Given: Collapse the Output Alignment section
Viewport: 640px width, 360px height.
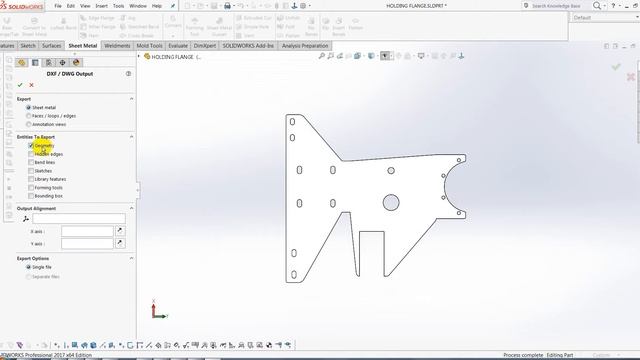Looking at the screenshot, I should (x=131, y=208).
